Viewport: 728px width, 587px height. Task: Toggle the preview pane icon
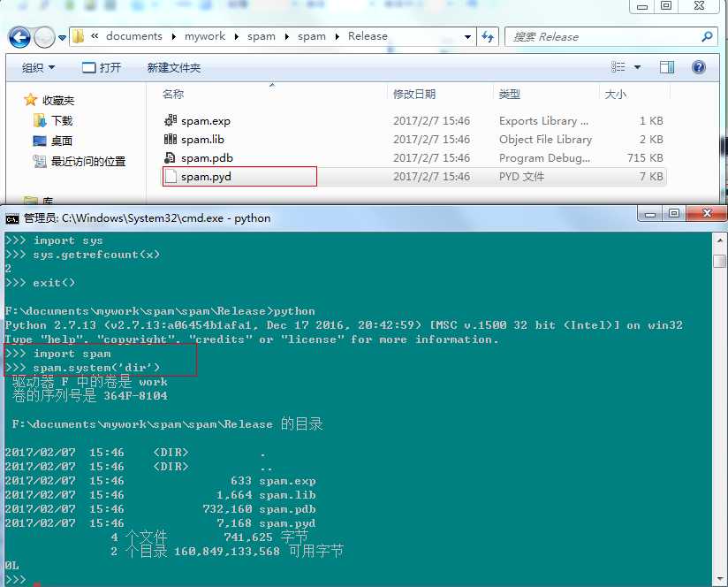(x=667, y=67)
